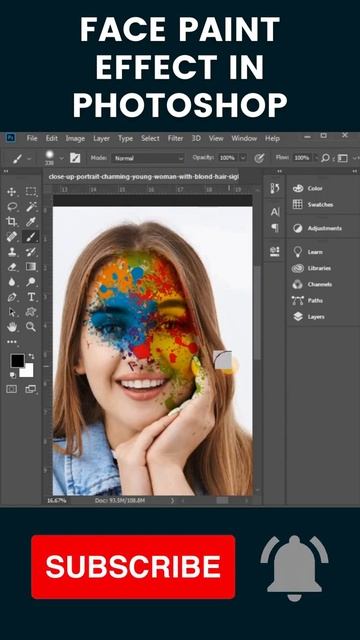This screenshot has height=640, width=360.
Task: Select the Eyedropper tool
Action: coord(31,221)
